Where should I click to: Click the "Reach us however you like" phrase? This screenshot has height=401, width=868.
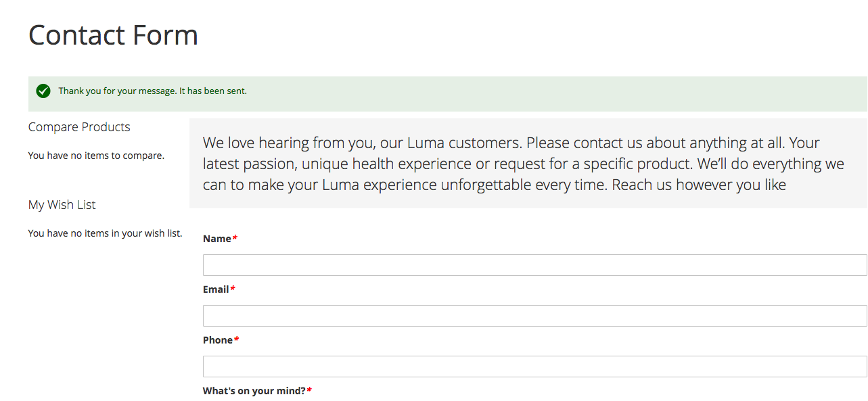coord(699,185)
